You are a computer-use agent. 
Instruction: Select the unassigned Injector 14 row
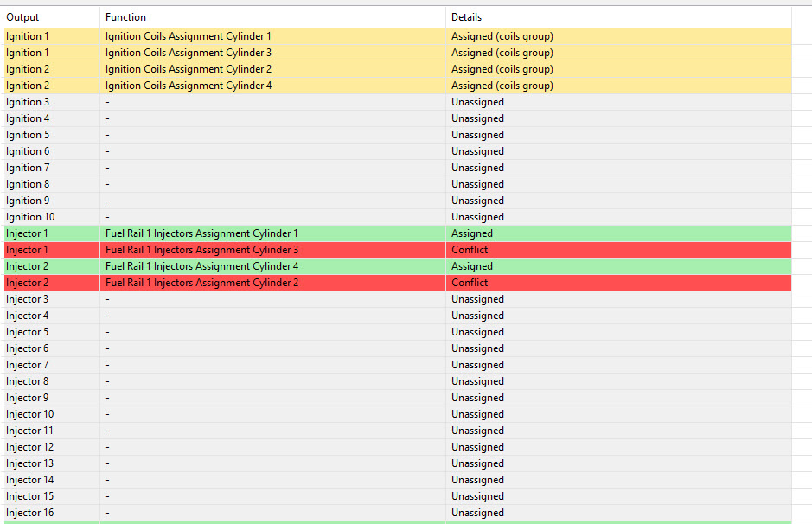398,480
